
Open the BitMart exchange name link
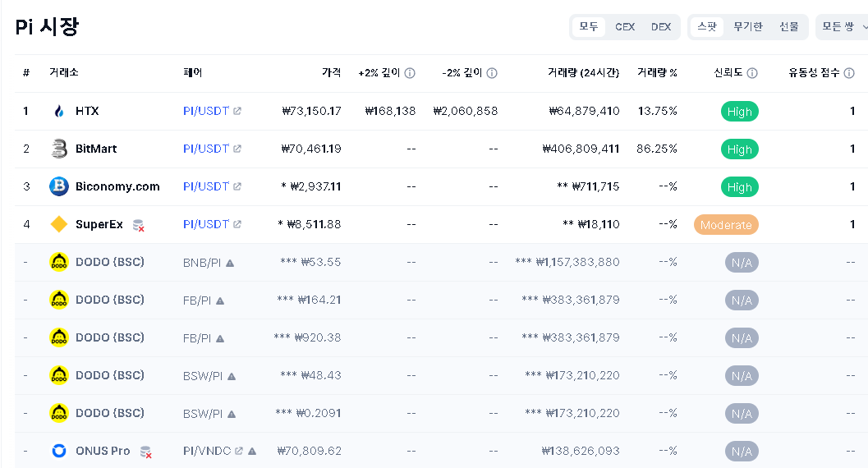[96, 149]
